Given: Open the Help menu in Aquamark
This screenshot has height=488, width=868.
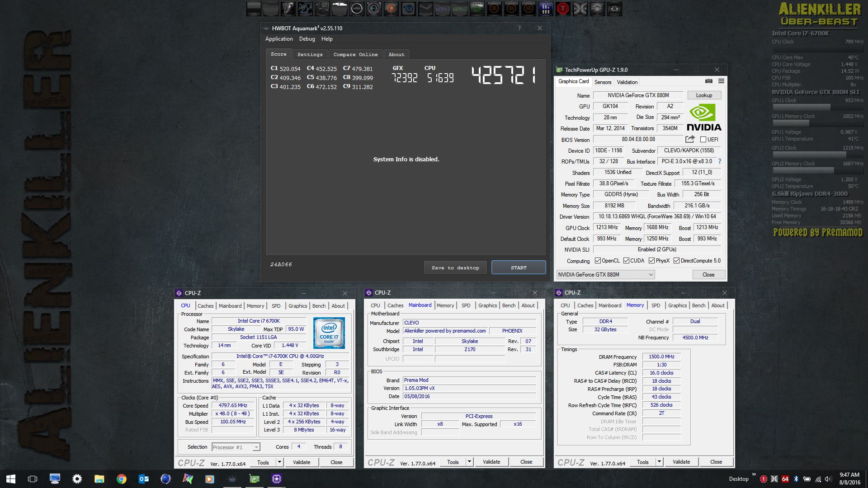Looking at the screenshot, I should coord(327,39).
